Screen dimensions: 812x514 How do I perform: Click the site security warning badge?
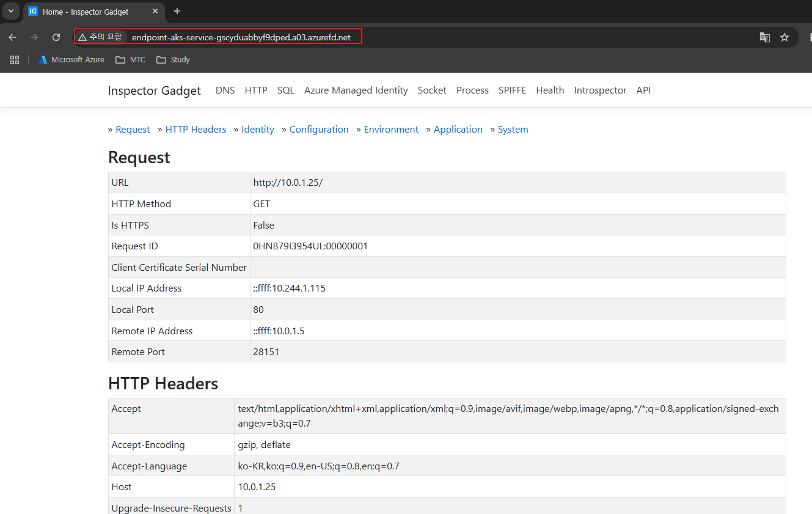(100, 37)
